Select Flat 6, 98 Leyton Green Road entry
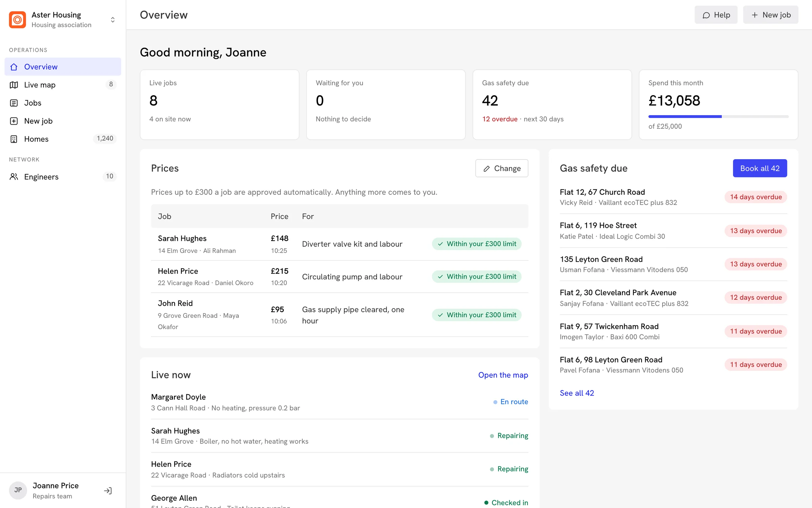This screenshot has width=812, height=508. pos(673,365)
